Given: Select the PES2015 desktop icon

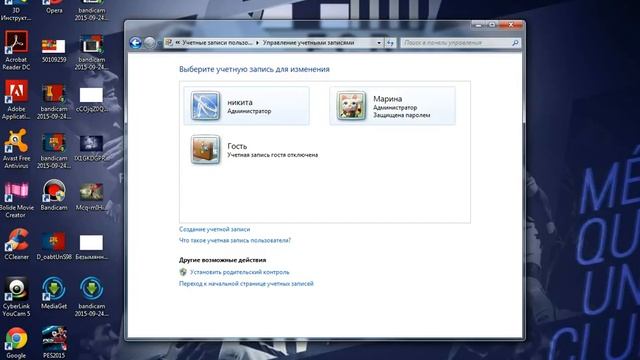Looking at the screenshot, I should [x=54, y=342].
